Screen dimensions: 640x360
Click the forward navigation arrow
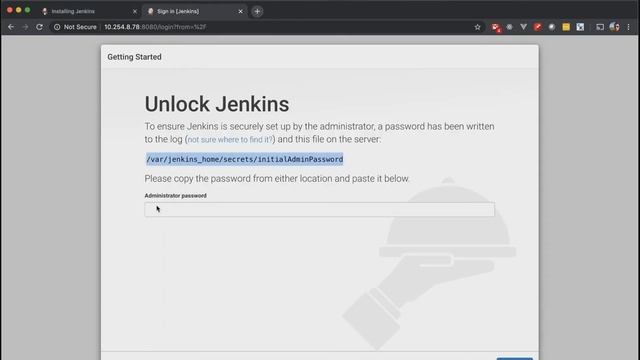[x=25, y=27]
